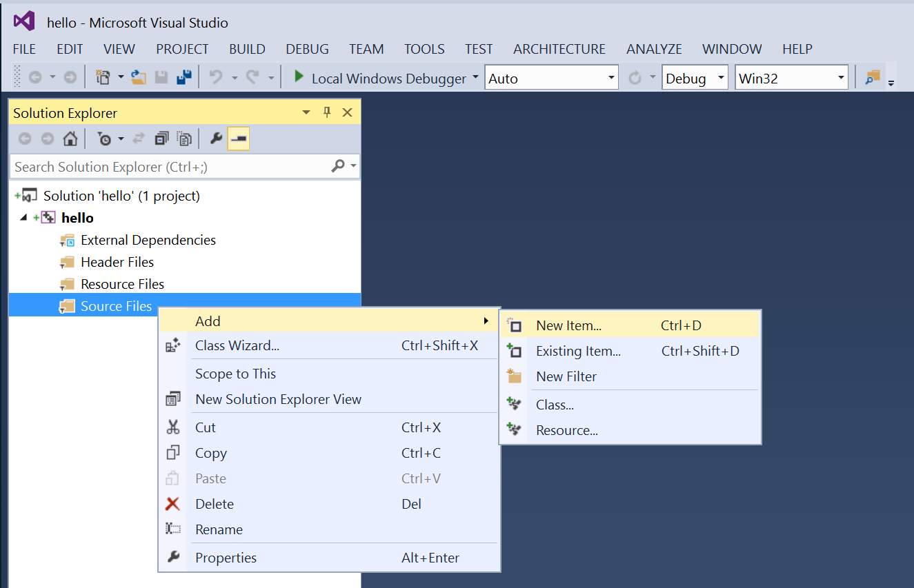Viewport: 914px width, 588px height.
Task: Click Solution Explorer Back button
Action: point(25,139)
